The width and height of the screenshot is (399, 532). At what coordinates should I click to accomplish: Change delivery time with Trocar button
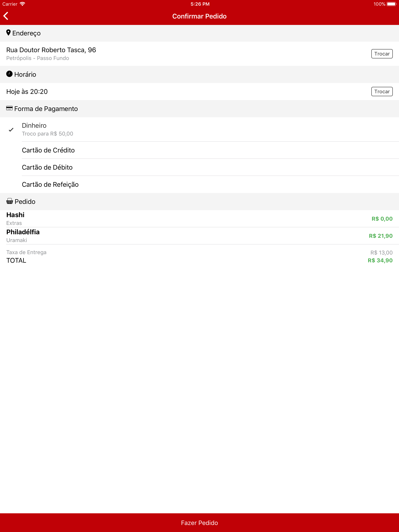(382, 91)
